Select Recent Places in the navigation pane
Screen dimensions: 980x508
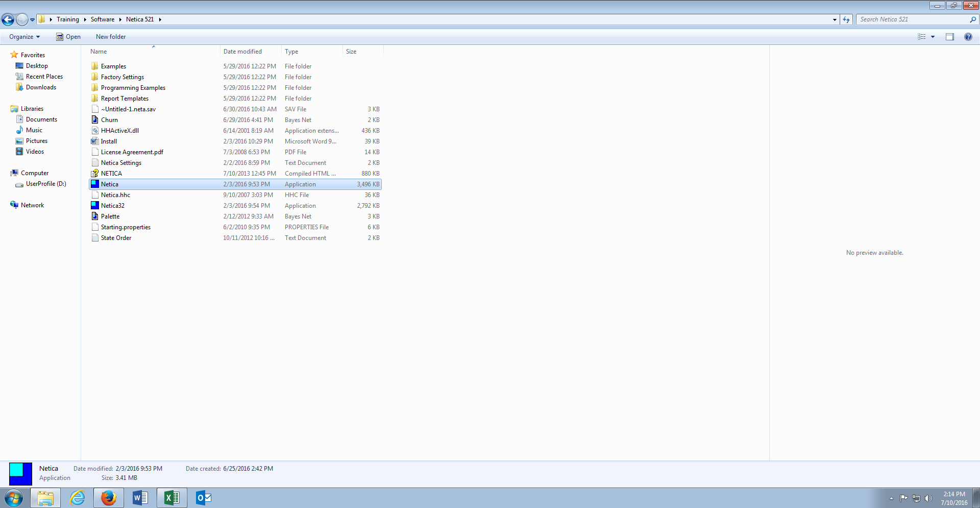(x=44, y=77)
